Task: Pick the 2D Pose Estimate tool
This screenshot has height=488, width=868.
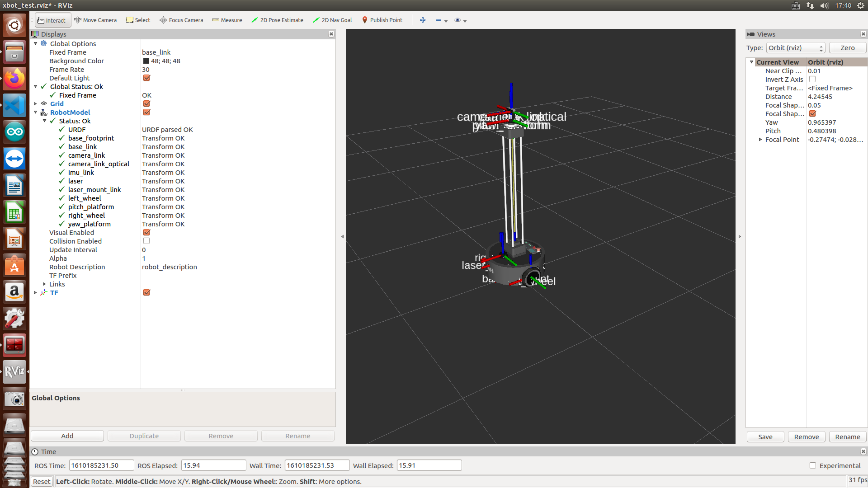Action: (277, 20)
